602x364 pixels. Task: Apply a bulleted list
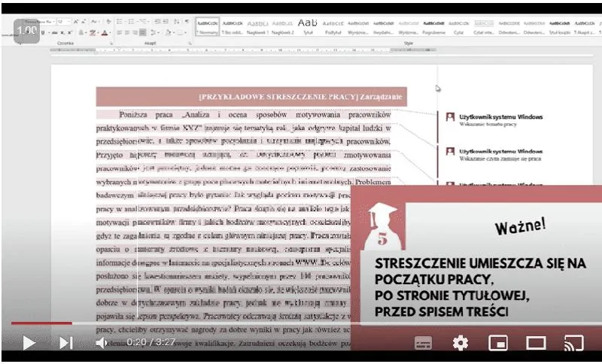coord(120,22)
